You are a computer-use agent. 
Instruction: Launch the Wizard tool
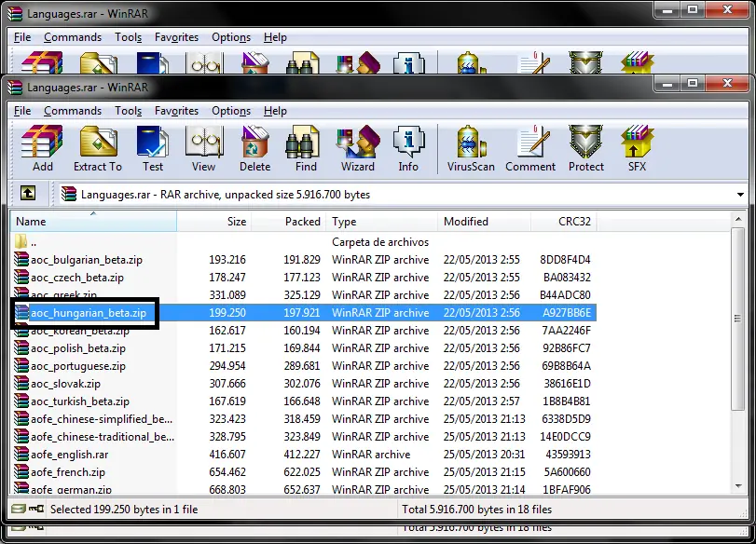point(358,148)
